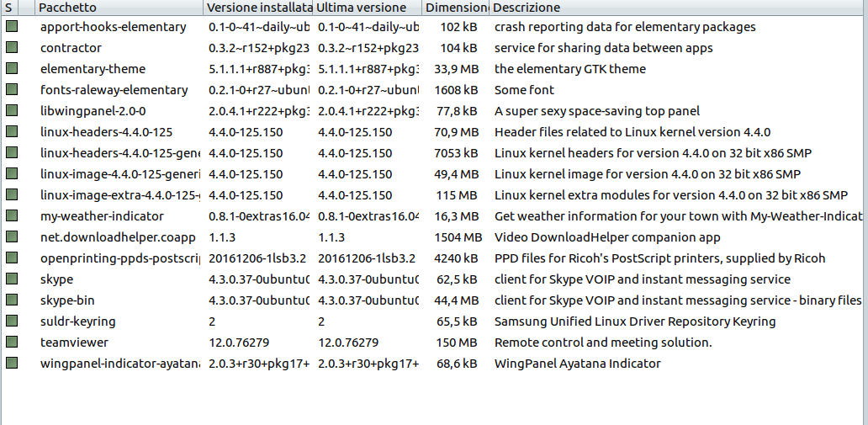This screenshot has width=868, height=425.
Task: Click status icon beside skype-bin
Action: pos(12,300)
